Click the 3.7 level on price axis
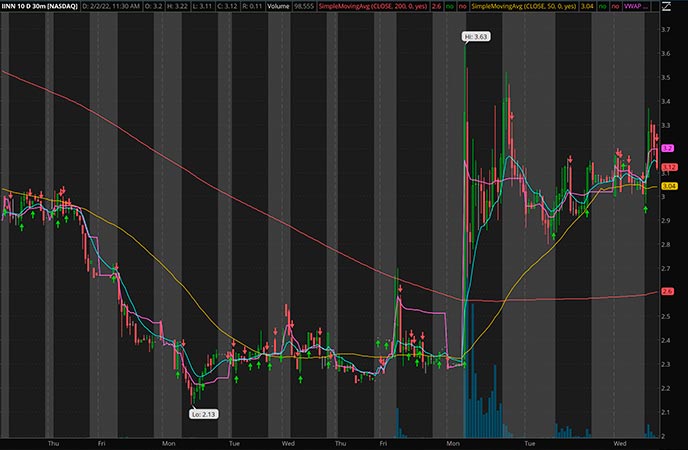Image resolution: width=688 pixels, height=450 pixels. pyautogui.click(x=667, y=31)
